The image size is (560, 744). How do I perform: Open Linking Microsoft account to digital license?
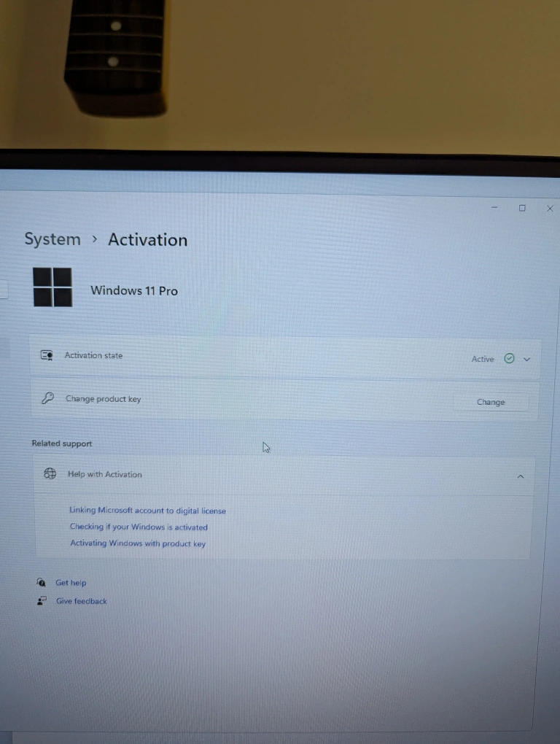tap(147, 511)
